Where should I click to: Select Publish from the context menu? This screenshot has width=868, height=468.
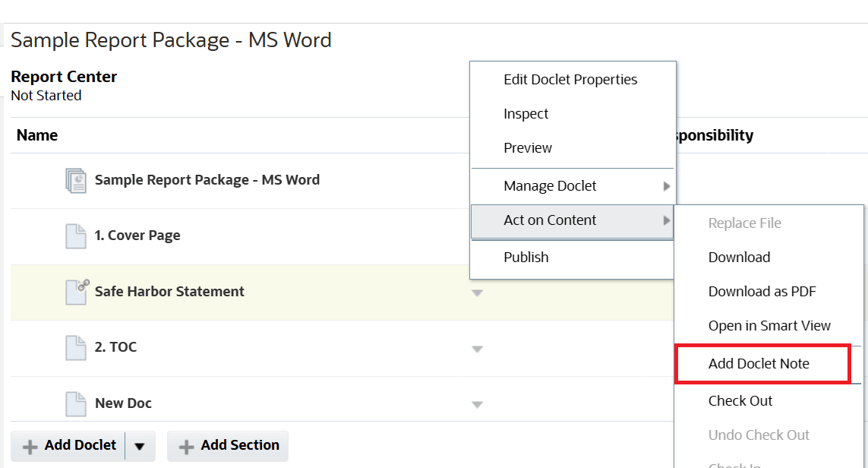[x=526, y=257]
